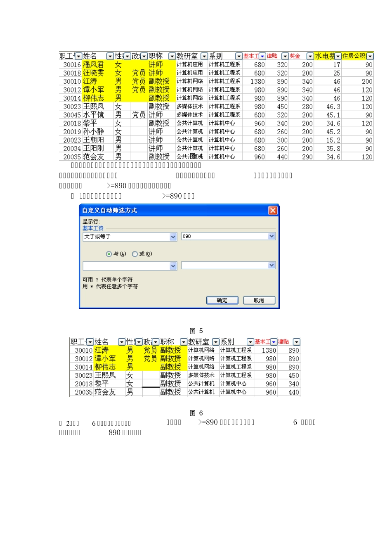Open the empty second operator combo box
Screen dimensions: 392x555
click(x=130, y=266)
